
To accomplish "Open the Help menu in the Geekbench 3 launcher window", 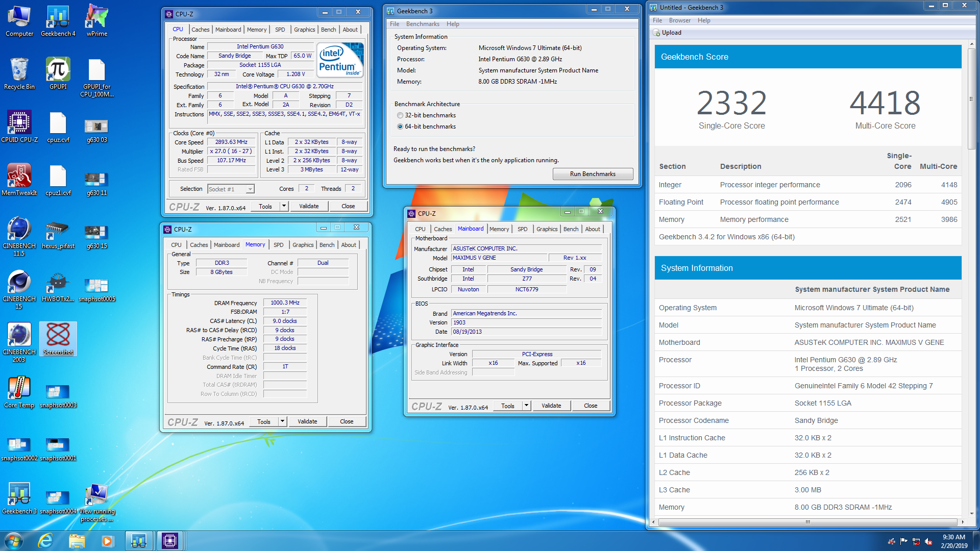I will tap(453, 24).
